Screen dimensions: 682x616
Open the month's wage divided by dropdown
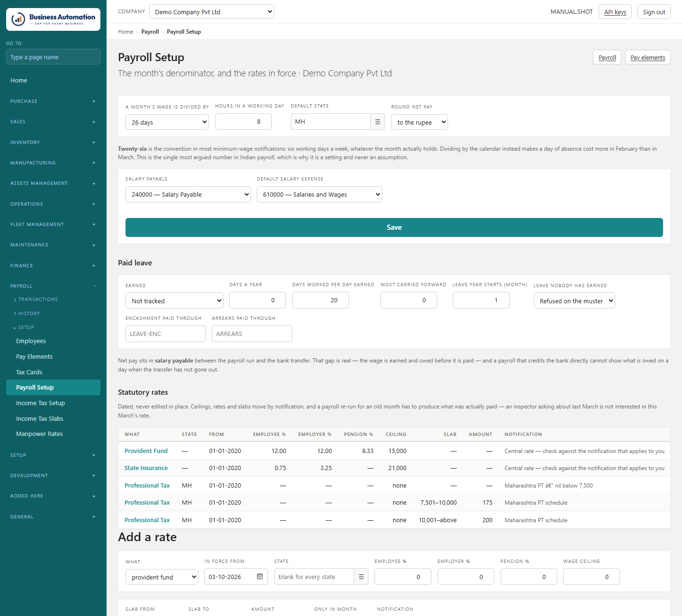(x=167, y=122)
